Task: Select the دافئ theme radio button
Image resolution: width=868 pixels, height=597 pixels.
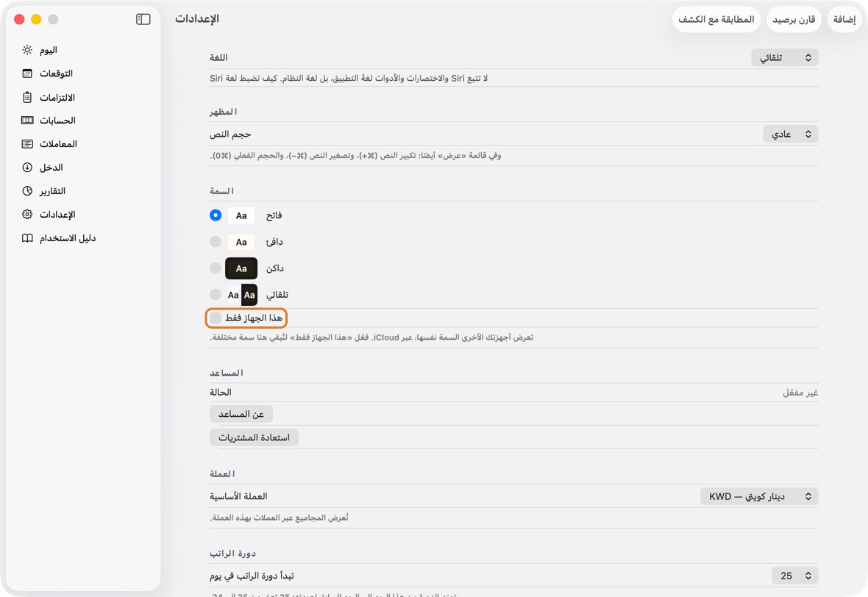Action: (x=216, y=242)
